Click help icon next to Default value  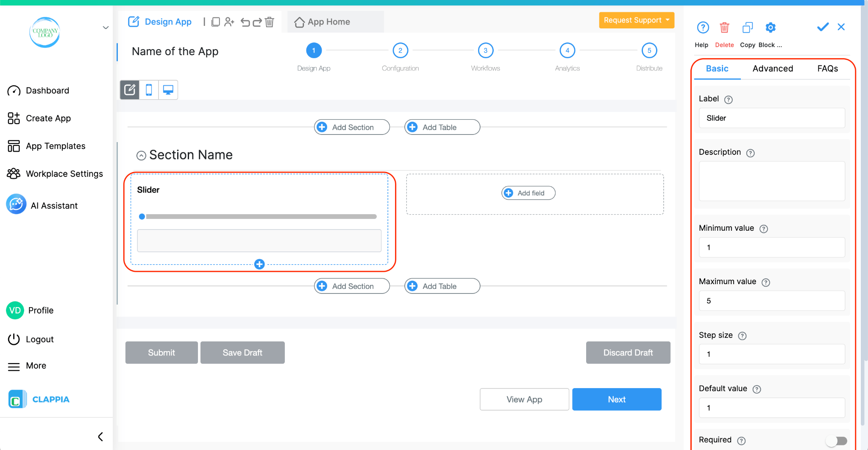point(757,389)
